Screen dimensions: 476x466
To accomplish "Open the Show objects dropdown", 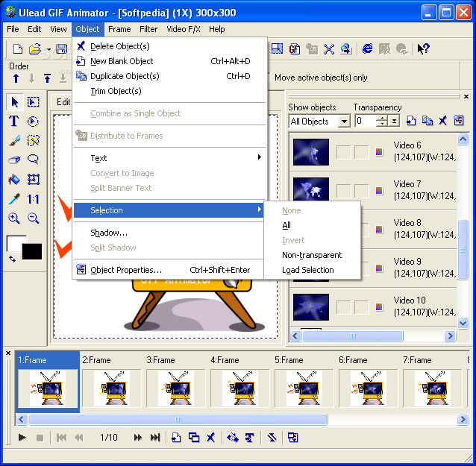I will 344,122.
